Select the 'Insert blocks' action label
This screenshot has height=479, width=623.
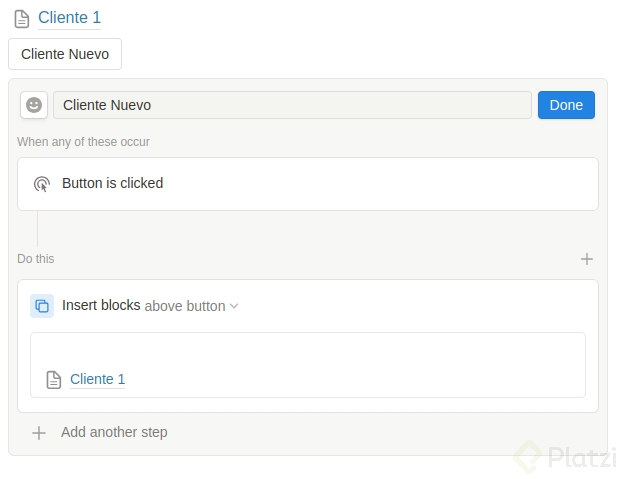pos(101,305)
